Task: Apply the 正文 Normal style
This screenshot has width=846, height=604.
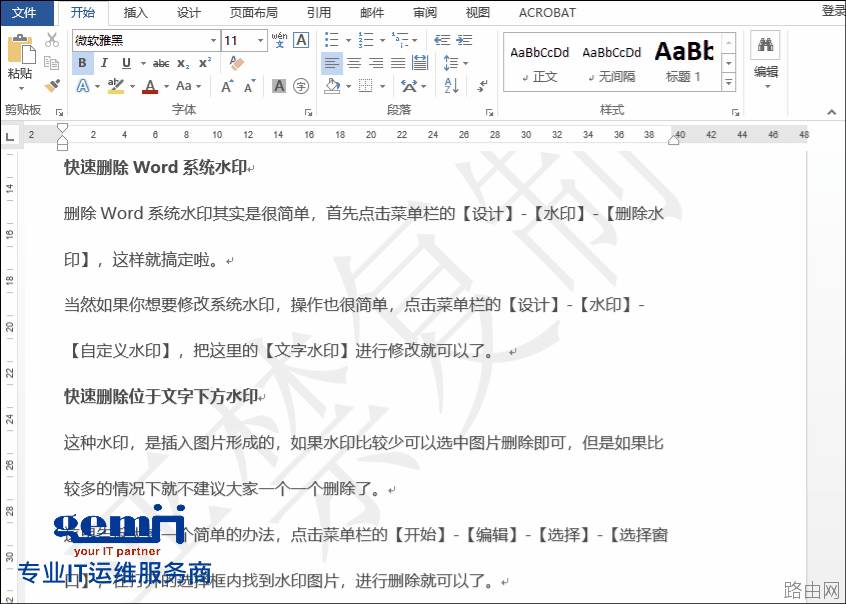Action: [540, 63]
